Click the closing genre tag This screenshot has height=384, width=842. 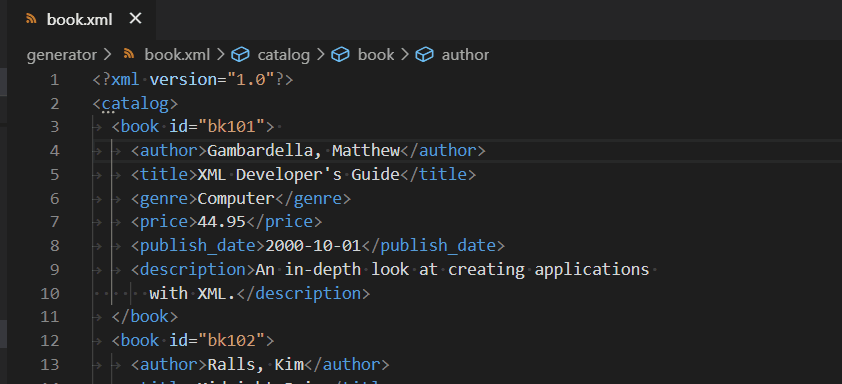[x=313, y=198]
